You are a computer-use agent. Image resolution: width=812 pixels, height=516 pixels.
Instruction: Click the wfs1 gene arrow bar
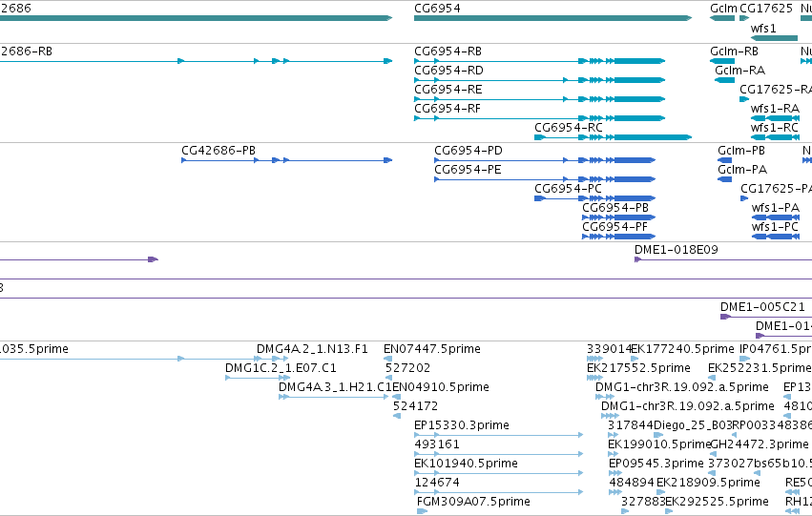click(x=774, y=38)
